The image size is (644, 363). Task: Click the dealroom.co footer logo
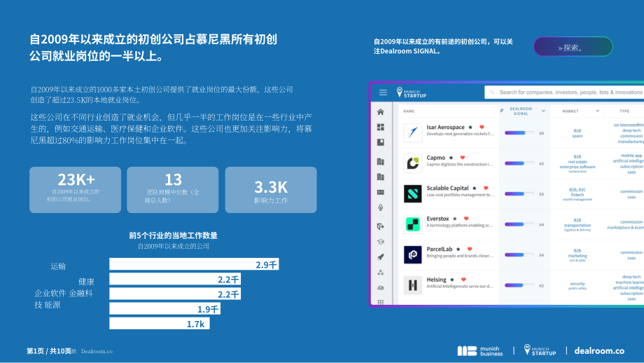point(599,350)
